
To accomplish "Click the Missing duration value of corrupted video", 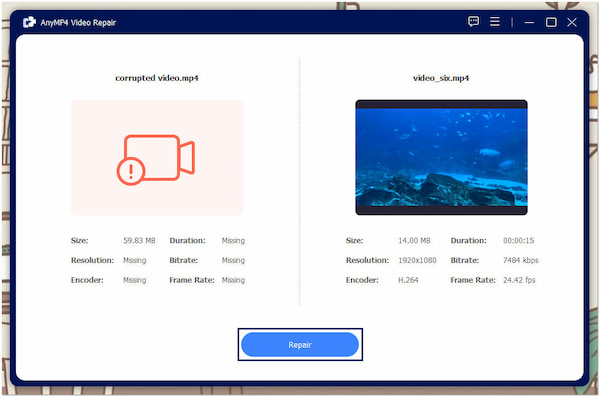I will point(233,240).
